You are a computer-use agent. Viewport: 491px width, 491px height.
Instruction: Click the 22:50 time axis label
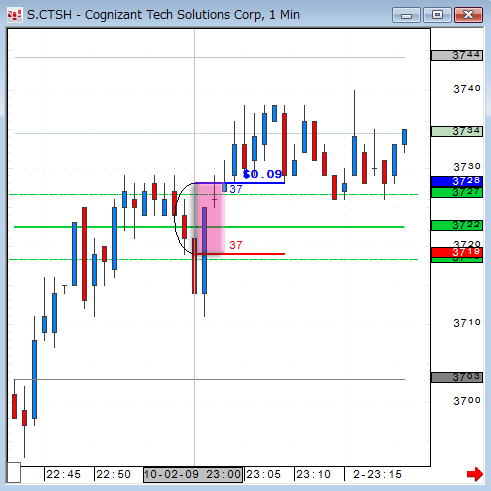coord(113,474)
